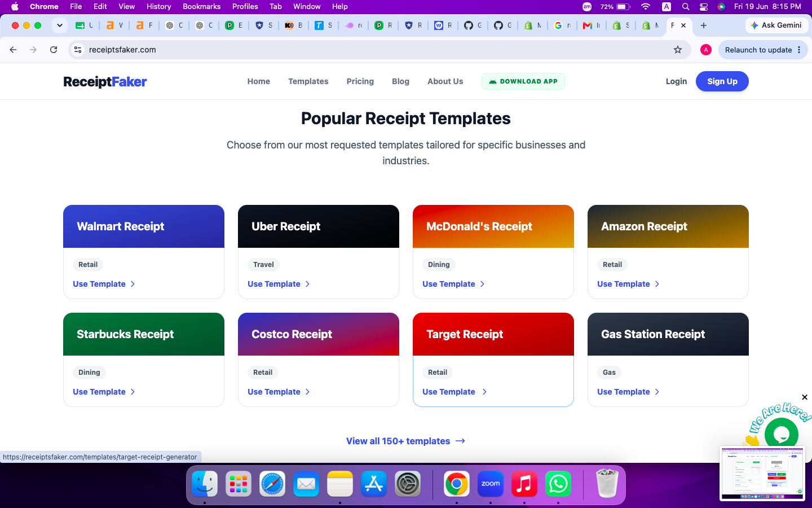This screenshot has width=812, height=508.
Task: Open Google Chrome from the dock
Action: [x=457, y=484]
